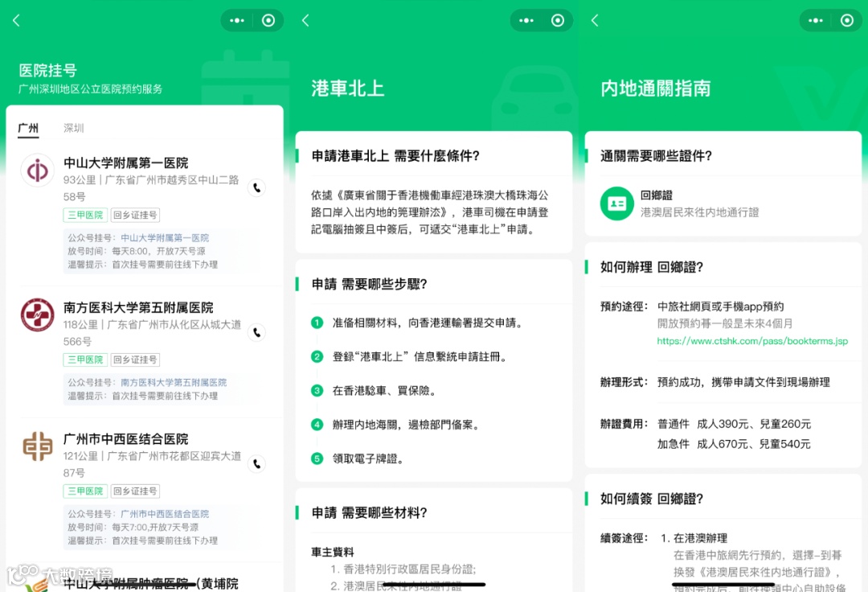Tap the 南方医科大学第五附属医院 red cross logo
Screen dimensions: 868x592
38,315
